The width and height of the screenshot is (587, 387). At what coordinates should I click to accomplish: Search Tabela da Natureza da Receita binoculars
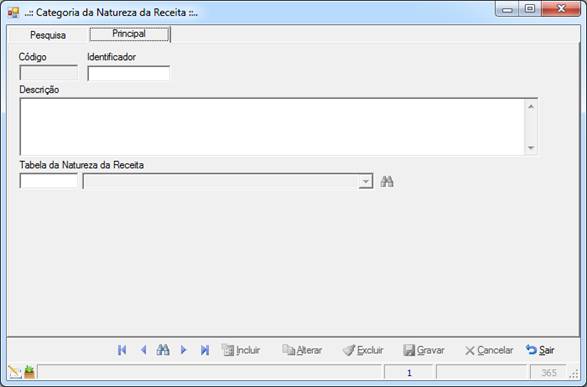click(x=387, y=182)
